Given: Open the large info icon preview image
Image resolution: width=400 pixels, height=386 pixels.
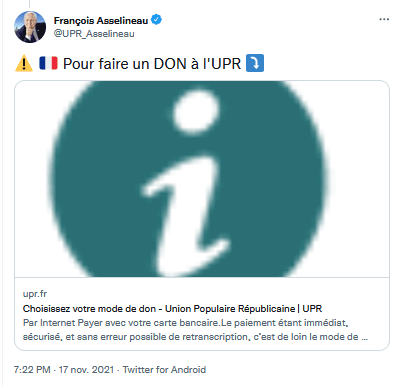Looking at the screenshot, I should (x=202, y=179).
